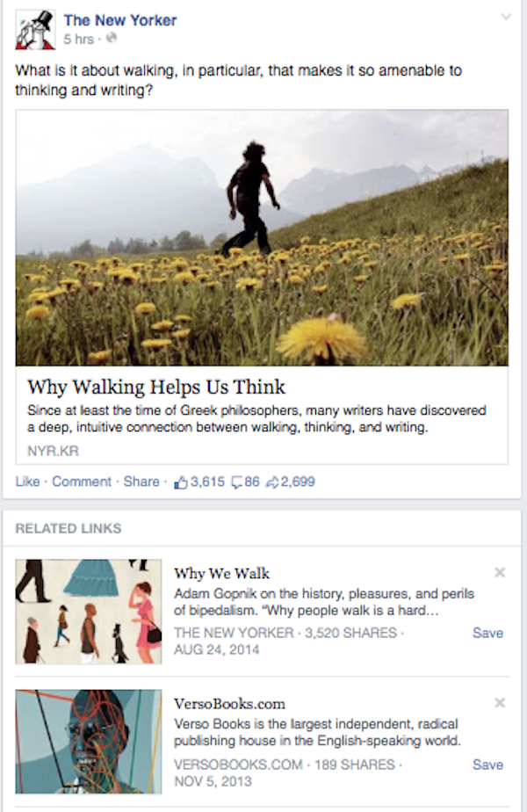Open the Why We Walk illustration thumbnail
This screenshot has height=812, width=527.
89,612
